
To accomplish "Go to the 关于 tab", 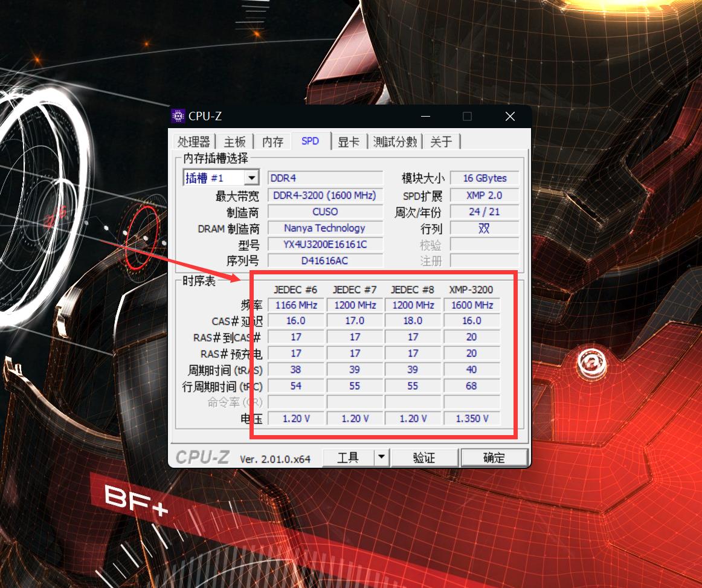I will click(x=441, y=142).
